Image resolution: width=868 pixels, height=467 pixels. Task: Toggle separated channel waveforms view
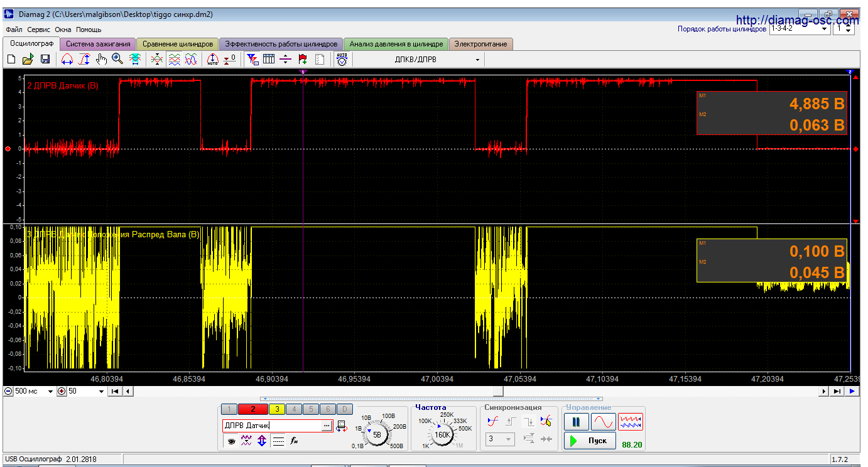click(x=174, y=59)
